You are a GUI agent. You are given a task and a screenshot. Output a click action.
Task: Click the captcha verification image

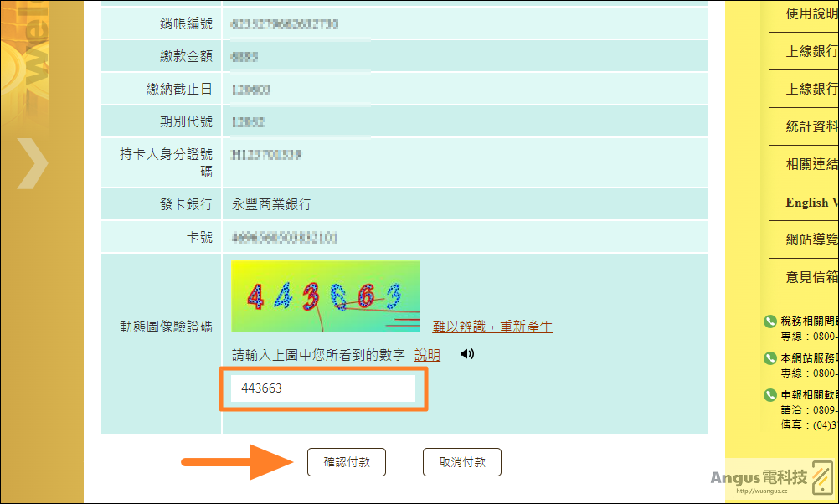point(326,296)
